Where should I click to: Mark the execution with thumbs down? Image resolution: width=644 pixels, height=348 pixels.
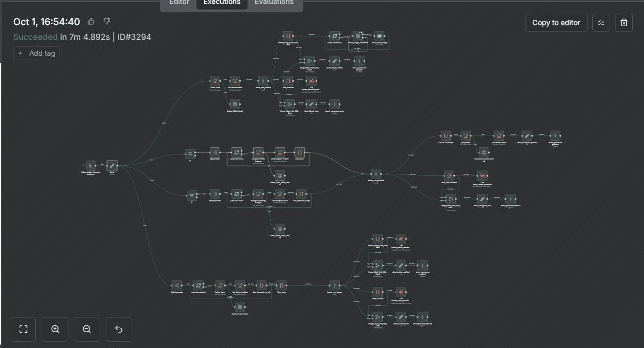point(107,21)
